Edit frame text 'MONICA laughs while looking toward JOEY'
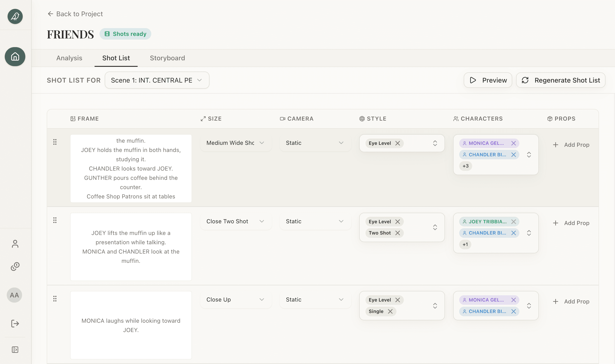Screen dimensions: 615x364 (131, 326)
